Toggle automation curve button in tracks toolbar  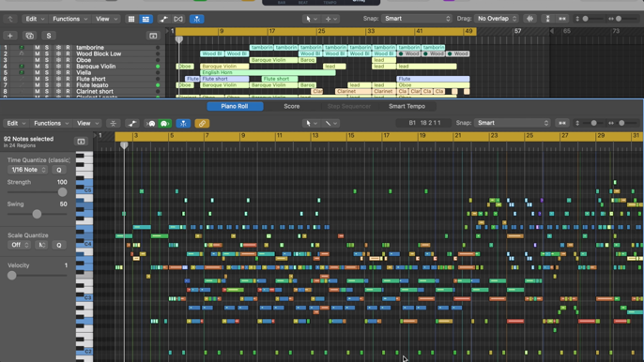coord(163,19)
